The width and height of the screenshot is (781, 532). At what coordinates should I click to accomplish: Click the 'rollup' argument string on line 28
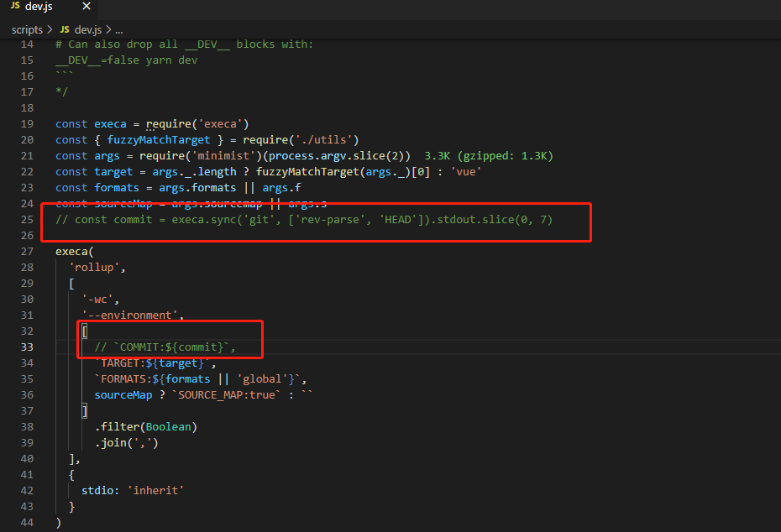(95, 267)
